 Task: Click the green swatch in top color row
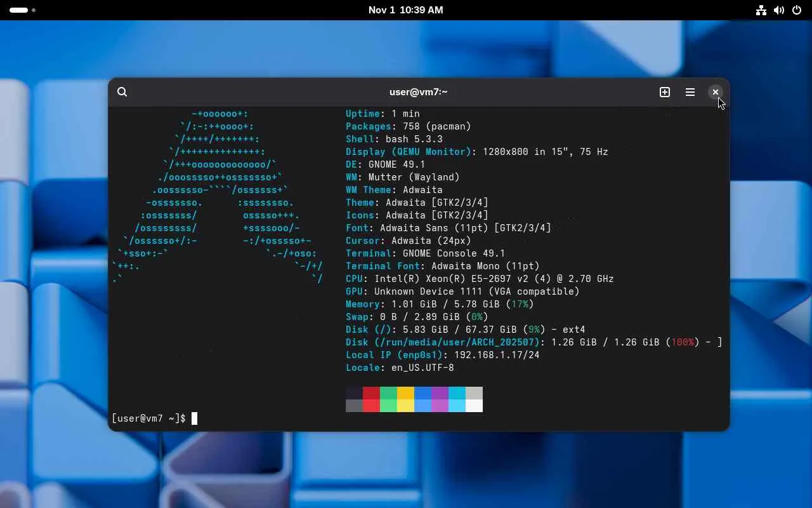pos(388,393)
